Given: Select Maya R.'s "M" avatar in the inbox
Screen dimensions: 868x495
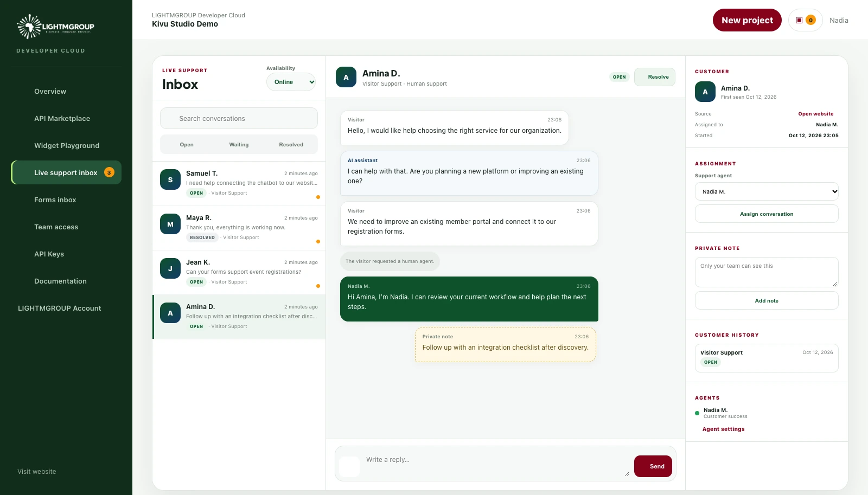Looking at the screenshot, I should (170, 224).
